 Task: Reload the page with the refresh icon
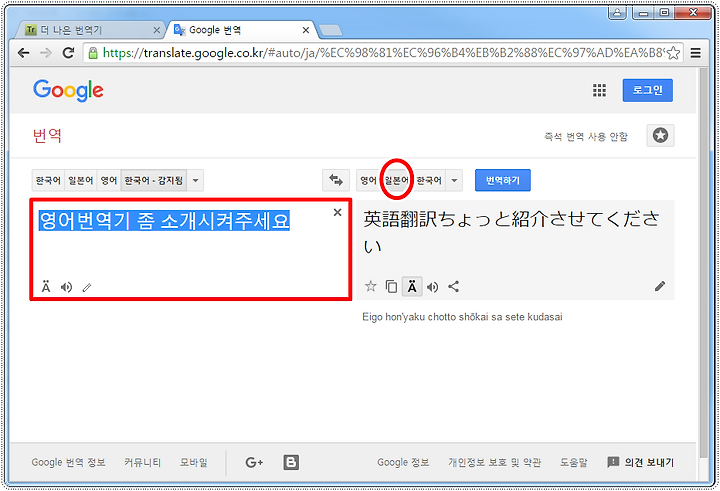68,53
